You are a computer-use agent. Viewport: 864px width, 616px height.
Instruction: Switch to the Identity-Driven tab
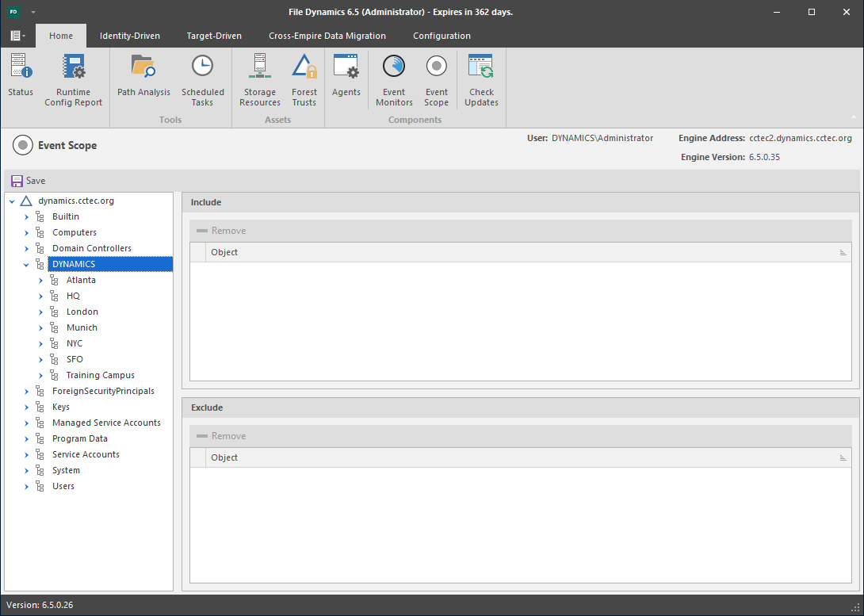129,36
